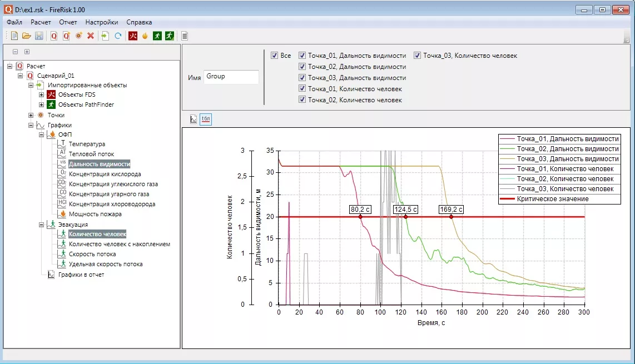The image size is (635, 364).
Task: Expand the 'Объекты FDS' tree node
Action: (42, 94)
